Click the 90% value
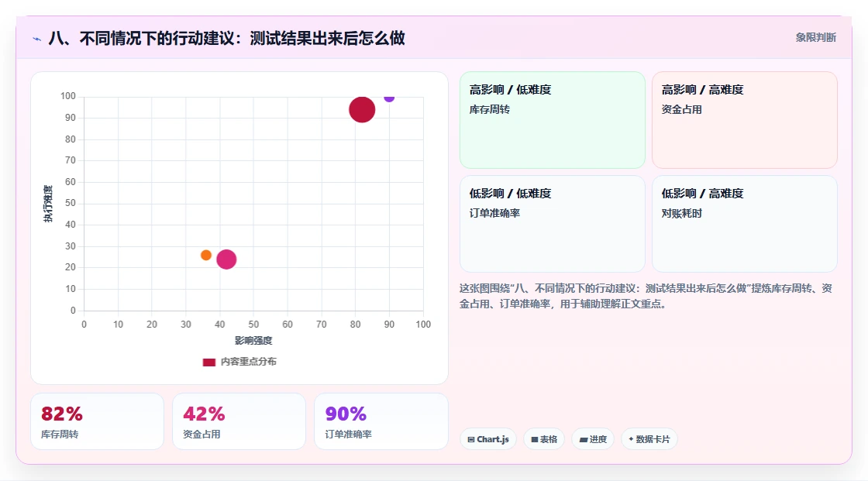The image size is (868, 481). [346, 414]
